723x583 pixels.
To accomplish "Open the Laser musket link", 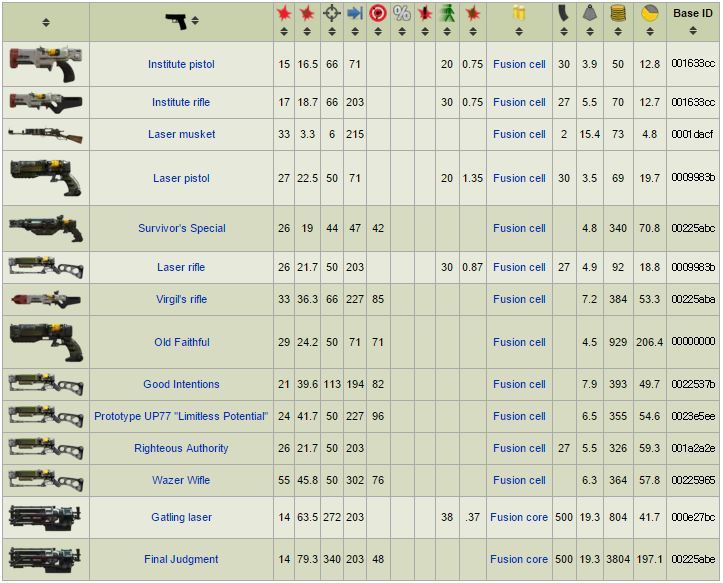I will (x=181, y=134).
